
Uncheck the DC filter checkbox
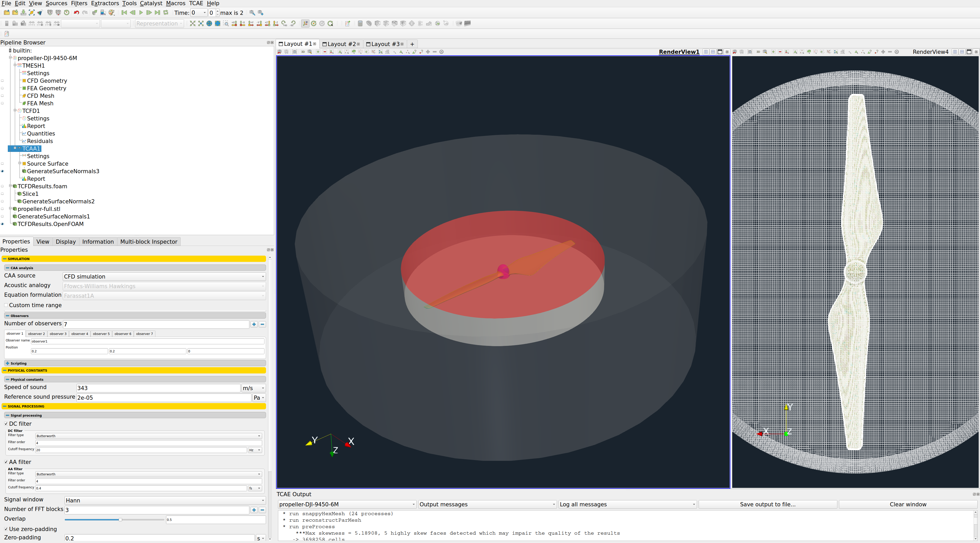(6, 424)
